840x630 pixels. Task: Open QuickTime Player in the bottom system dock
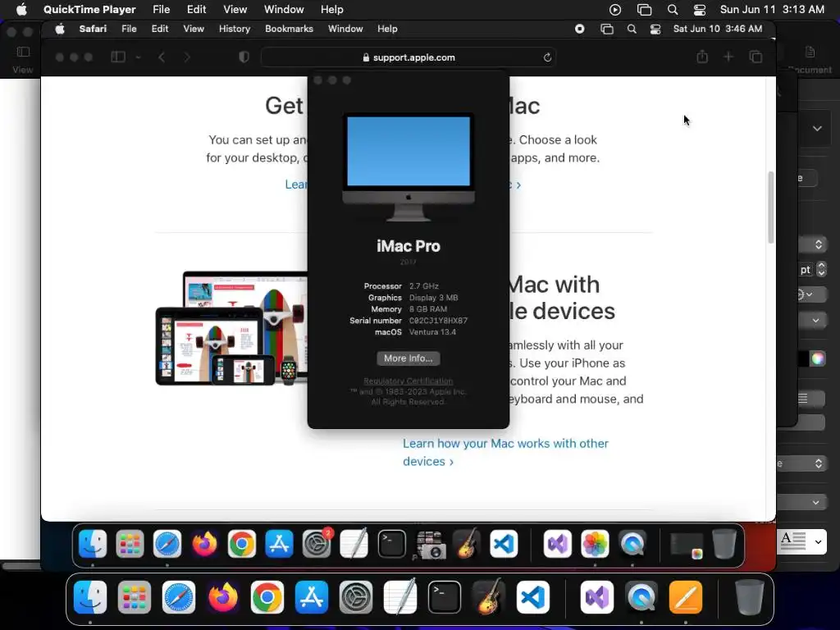(641, 597)
